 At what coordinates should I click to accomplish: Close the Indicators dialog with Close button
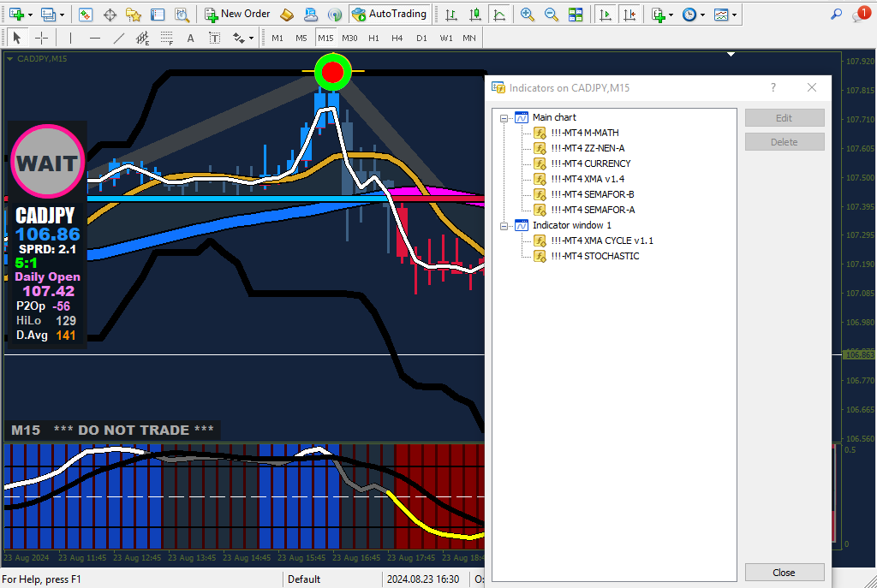784,573
